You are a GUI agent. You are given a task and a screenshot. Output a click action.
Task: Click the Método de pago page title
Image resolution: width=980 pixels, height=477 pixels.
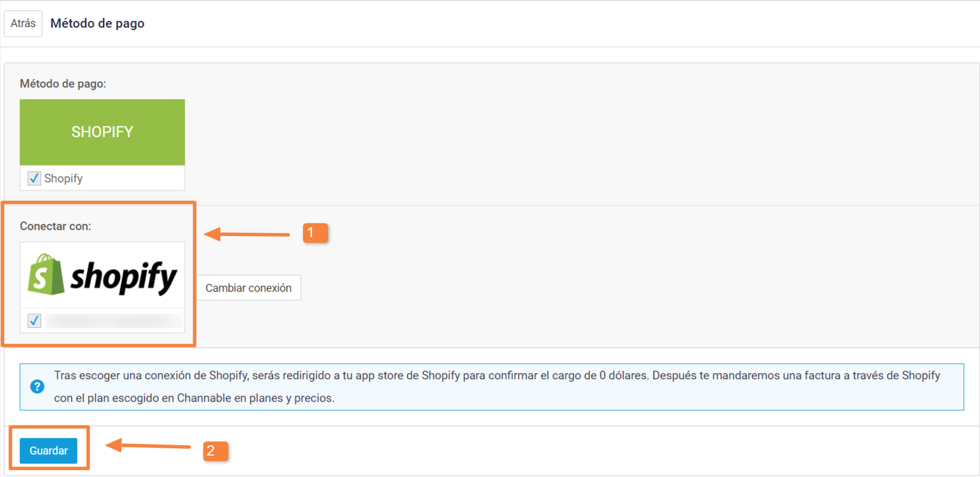point(97,23)
